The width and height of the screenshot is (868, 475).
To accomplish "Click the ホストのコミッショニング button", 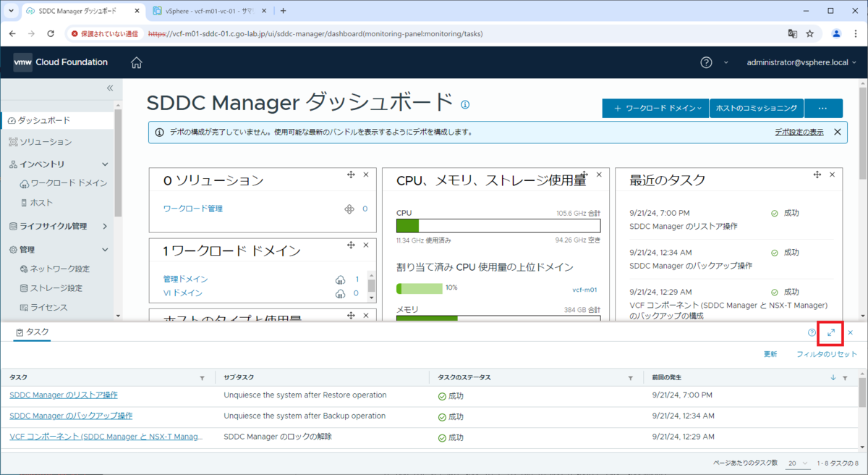I will pos(757,108).
